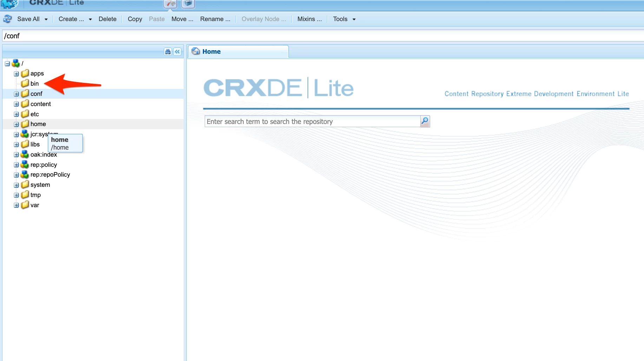The height and width of the screenshot is (361, 644).
Task: Click the apps folder icon
Action: point(25,73)
